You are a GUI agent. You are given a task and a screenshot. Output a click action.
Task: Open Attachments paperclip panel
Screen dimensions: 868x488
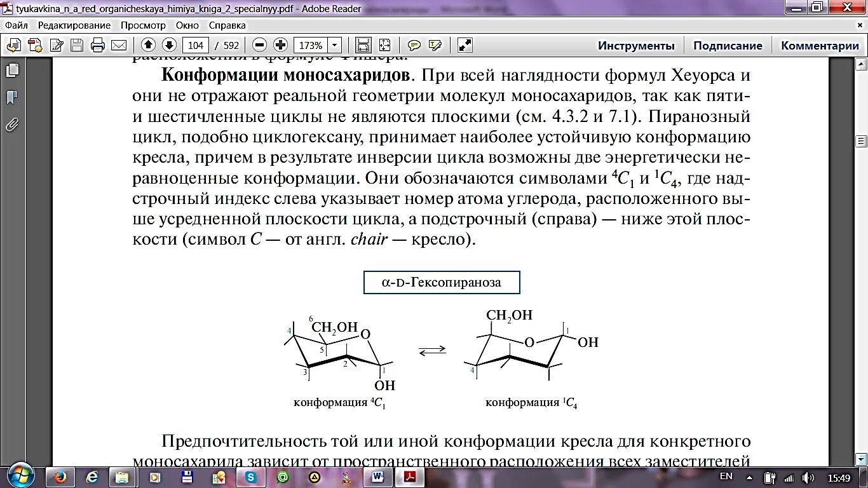(x=12, y=125)
